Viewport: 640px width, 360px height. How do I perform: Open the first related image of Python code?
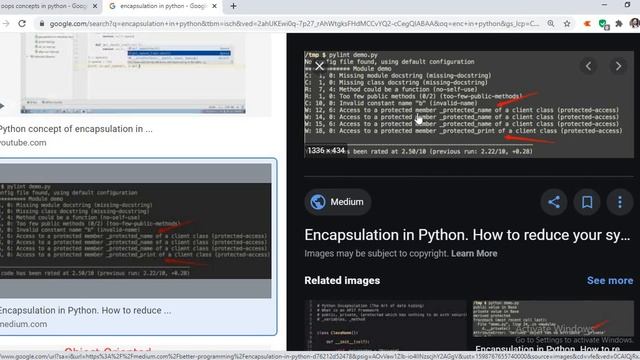point(385,325)
